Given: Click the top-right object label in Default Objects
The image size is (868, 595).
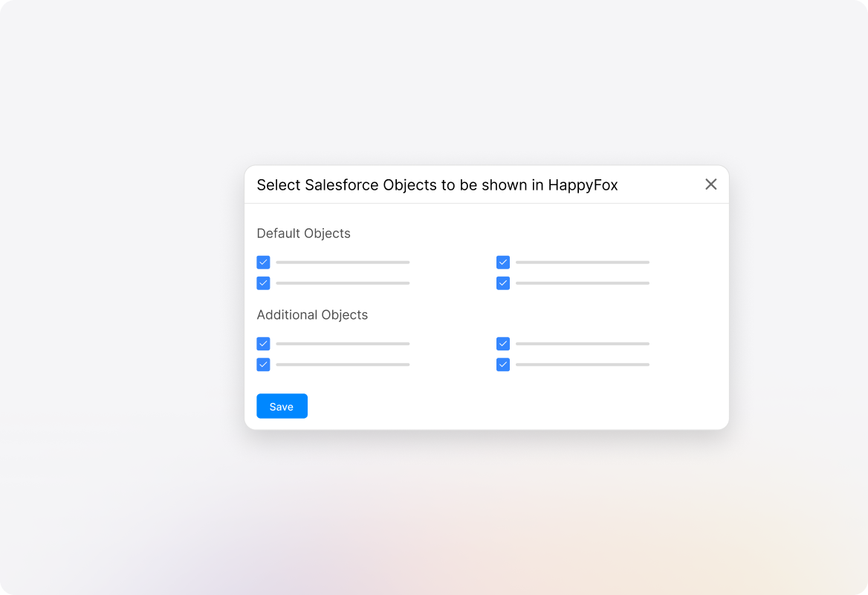Looking at the screenshot, I should pos(583,262).
